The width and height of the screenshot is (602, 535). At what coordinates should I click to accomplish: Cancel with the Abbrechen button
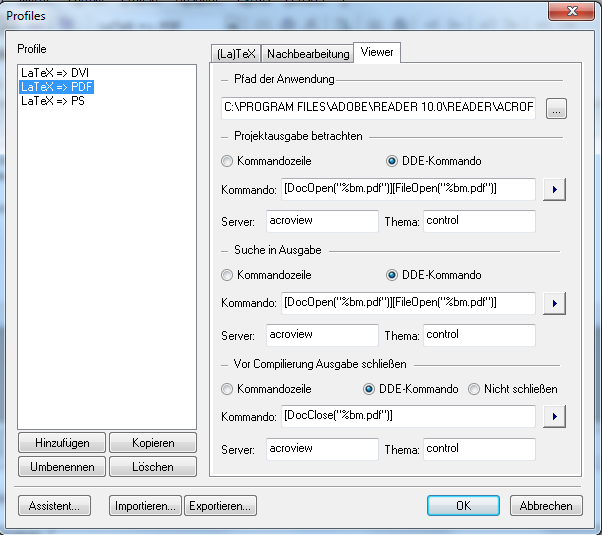546,506
